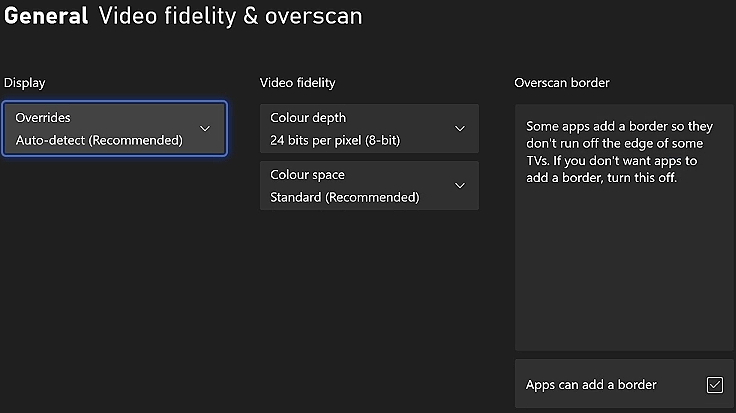The image size is (736, 413).
Task: Click the "Overrides" title inside the dropdown
Action: click(x=43, y=118)
